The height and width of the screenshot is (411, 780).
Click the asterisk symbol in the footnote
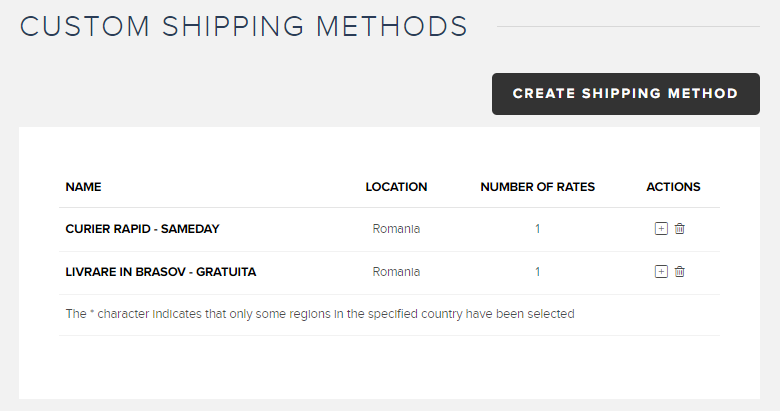click(92, 312)
